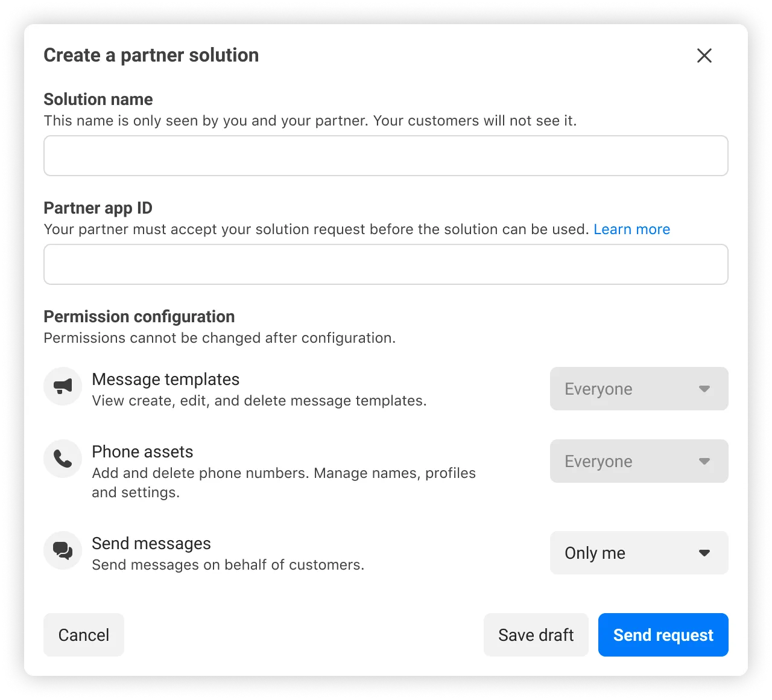Click the Send messages permission title
The image size is (772, 700).
(x=151, y=543)
